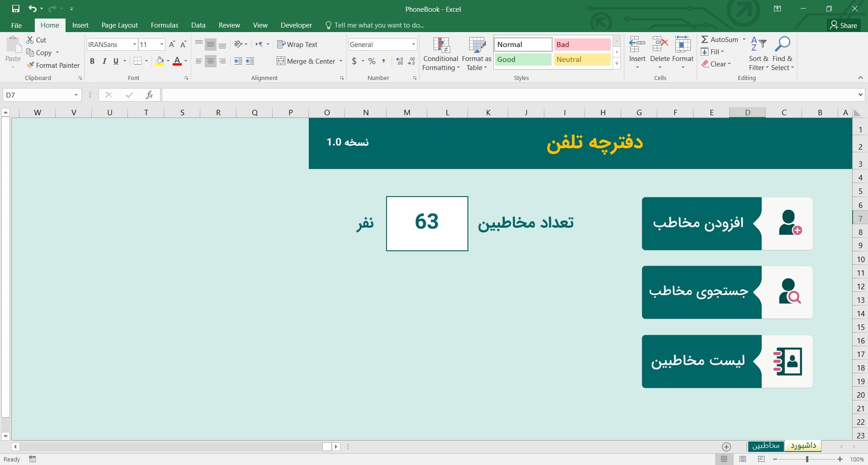Toggle Italic formatting
Viewport: 868px width, 465px height.
coord(104,61)
